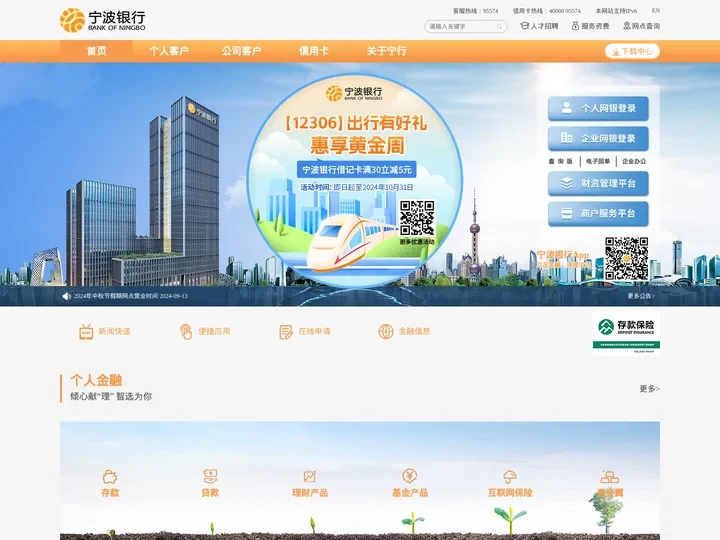Click the 本网站支持IPv6 text
This screenshot has height=540, width=720.
pos(616,11)
